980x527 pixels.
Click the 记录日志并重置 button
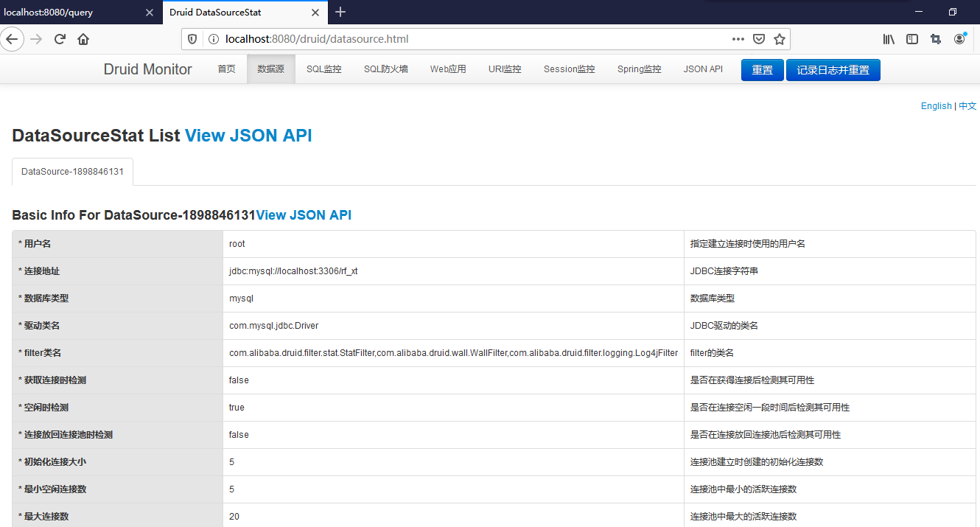tap(833, 70)
